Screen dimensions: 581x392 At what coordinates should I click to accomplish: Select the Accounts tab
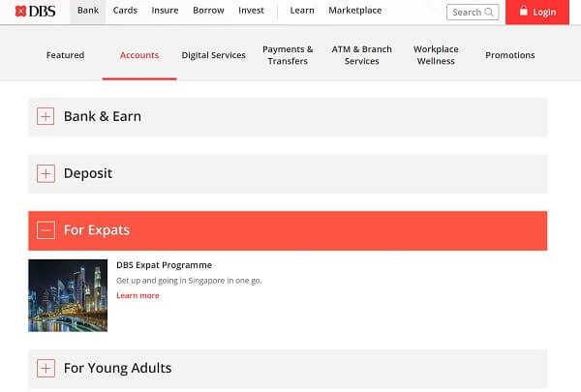tap(139, 55)
